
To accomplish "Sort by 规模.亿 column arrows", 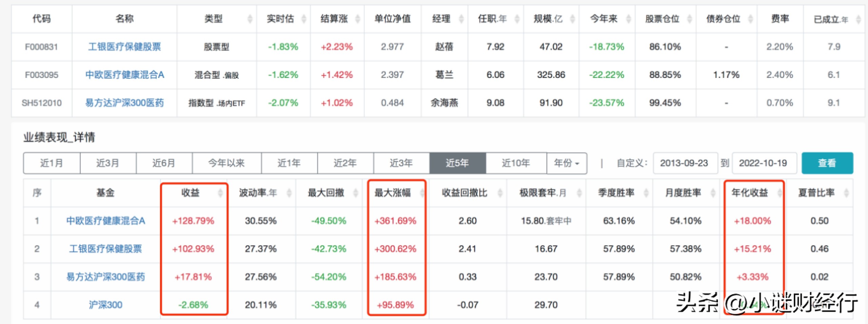I will tap(572, 19).
